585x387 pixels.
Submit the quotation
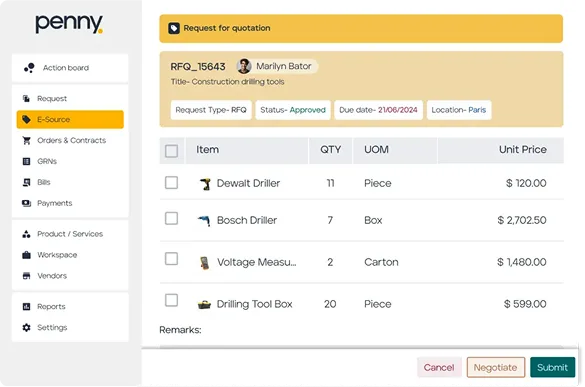click(x=552, y=367)
